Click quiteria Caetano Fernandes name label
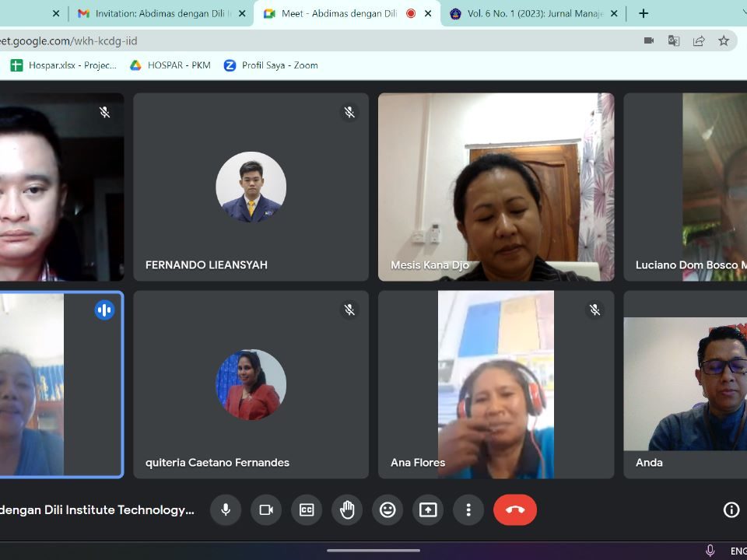Viewport: 747px width, 560px height. coord(217,462)
